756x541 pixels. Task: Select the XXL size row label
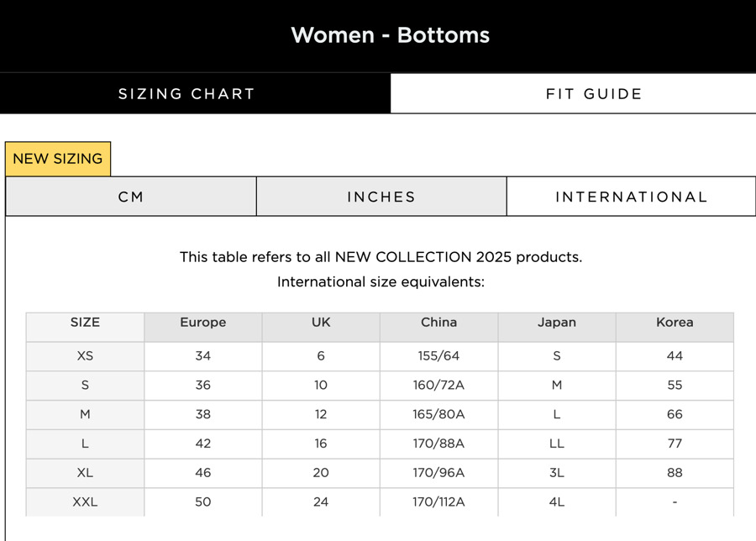[x=85, y=502]
